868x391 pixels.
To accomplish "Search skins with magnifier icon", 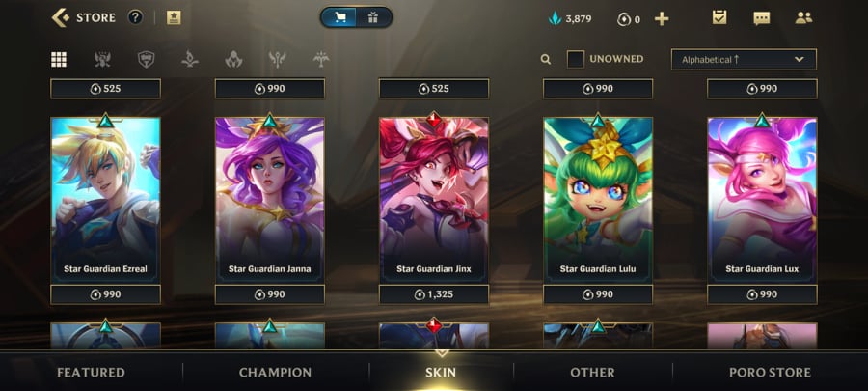I will 546,59.
